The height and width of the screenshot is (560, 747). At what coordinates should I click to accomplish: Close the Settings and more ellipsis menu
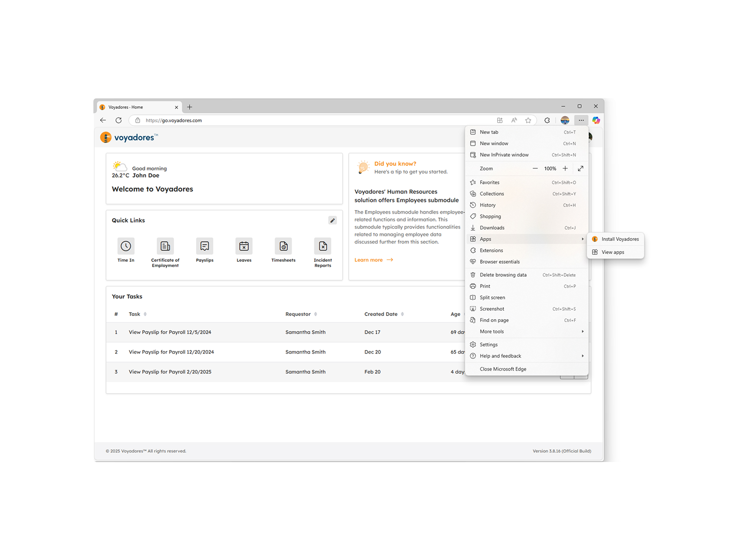pos(581,120)
